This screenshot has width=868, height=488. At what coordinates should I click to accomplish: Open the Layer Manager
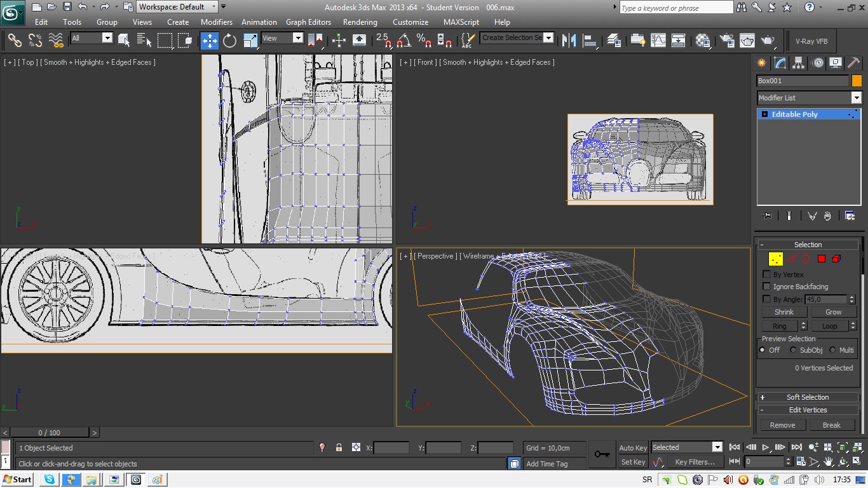(614, 41)
